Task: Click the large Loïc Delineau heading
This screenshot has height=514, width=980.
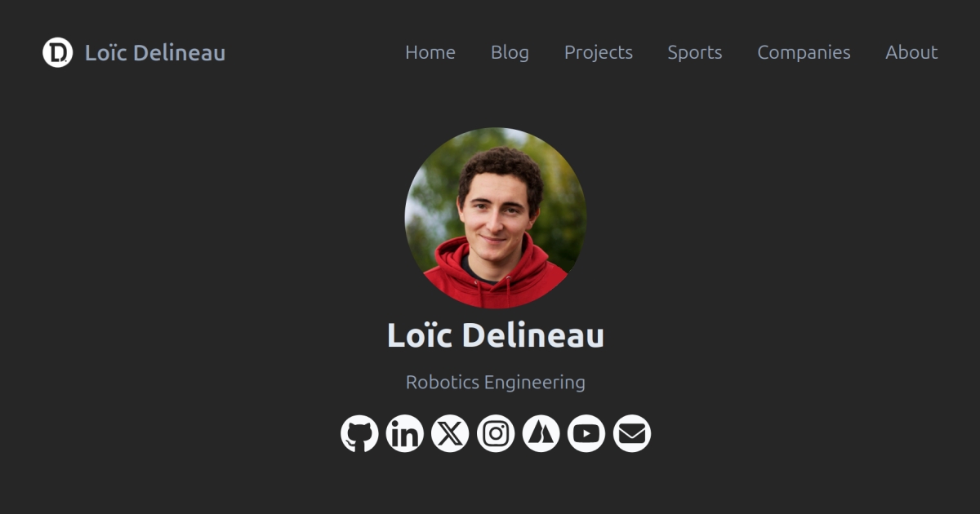Action: tap(496, 335)
